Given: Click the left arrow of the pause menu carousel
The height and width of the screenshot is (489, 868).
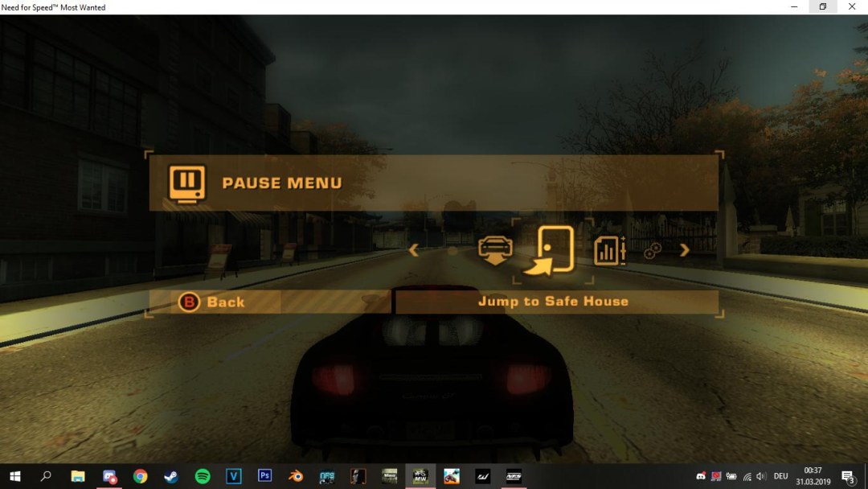Looking at the screenshot, I should (x=414, y=250).
